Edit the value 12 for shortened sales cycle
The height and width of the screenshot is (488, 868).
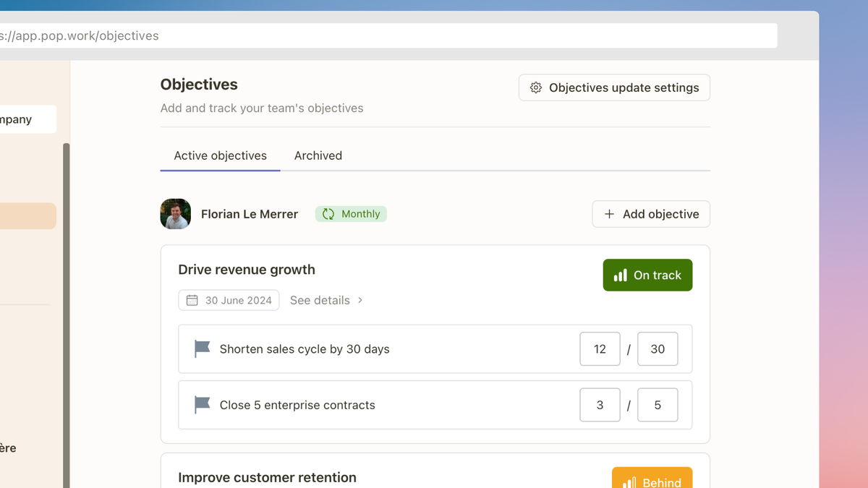[600, 348]
